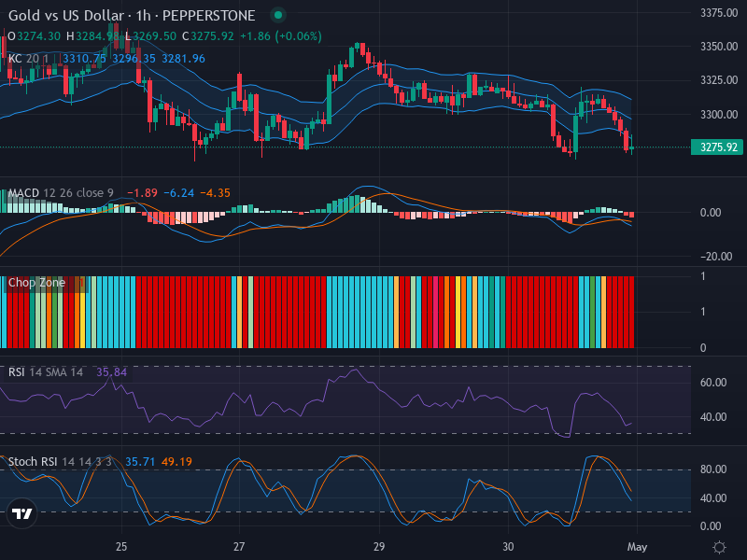This screenshot has height=560, width=747.
Task: Open chart settings via the gear icon
Action: [x=719, y=547]
